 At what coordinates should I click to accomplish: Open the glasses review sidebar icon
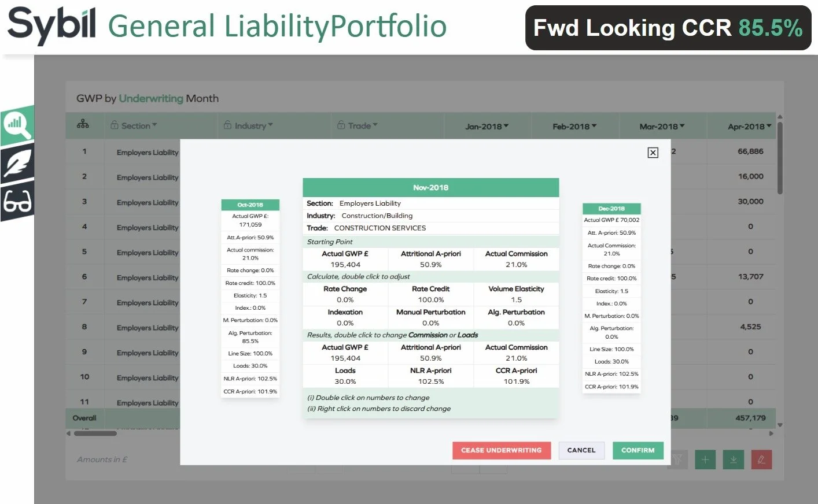[x=17, y=202]
